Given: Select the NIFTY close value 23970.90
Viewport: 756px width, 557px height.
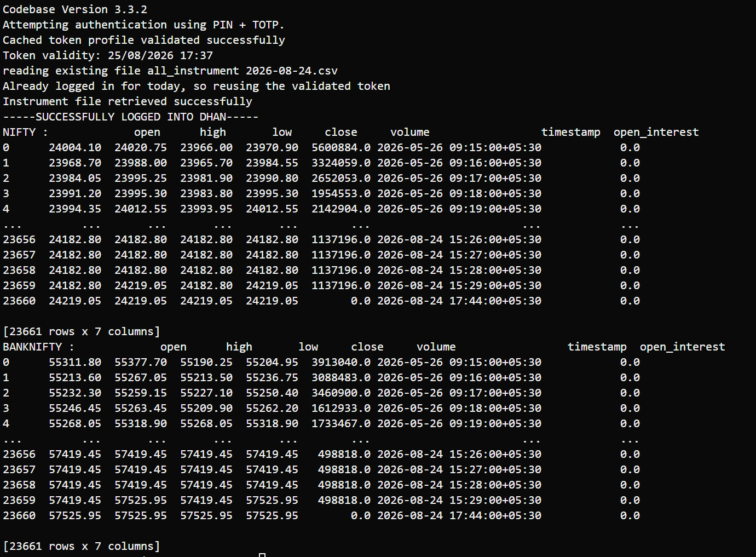Looking at the screenshot, I should point(272,147).
